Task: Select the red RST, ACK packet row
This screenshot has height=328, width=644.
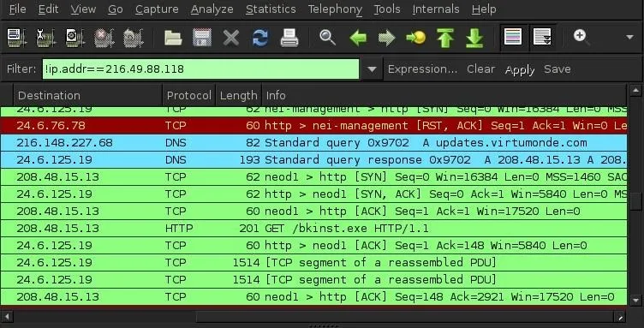Action: 313,126
